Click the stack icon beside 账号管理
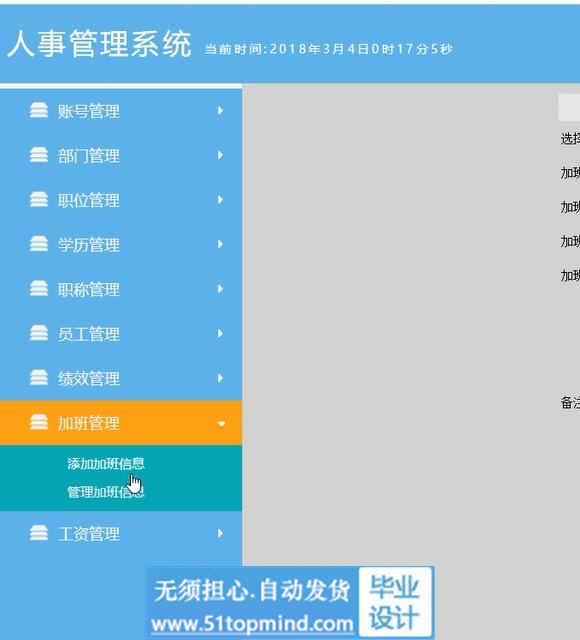The image size is (580, 640). click(x=39, y=110)
